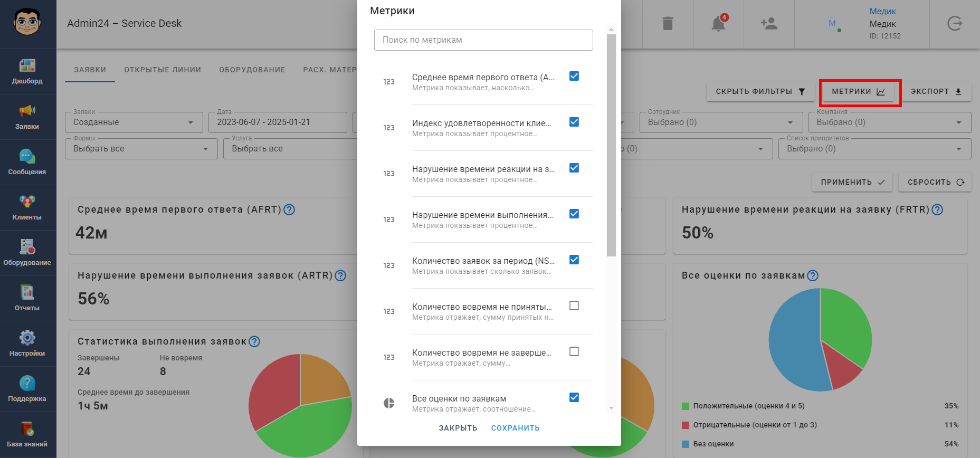The image size is (980, 458).
Task: Open the Компания dropdown
Action: [890, 122]
